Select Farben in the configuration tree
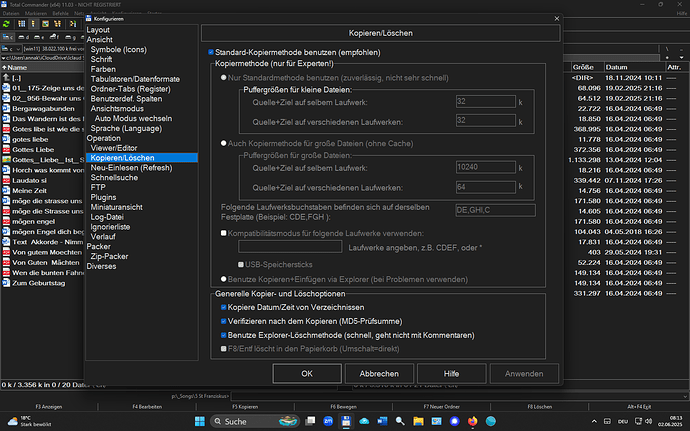The width and height of the screenshot is (690, 431). click(x=103, y=69)
